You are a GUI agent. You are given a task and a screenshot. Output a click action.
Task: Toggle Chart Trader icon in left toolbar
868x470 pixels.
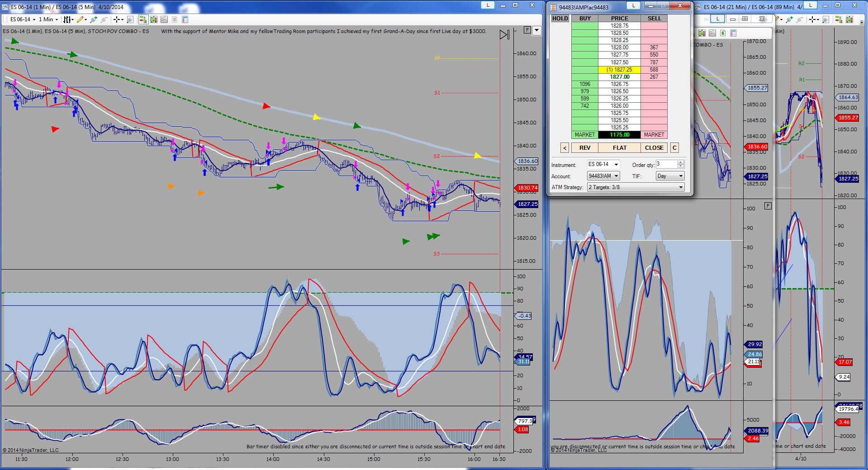pyautogui.click(x=143, y=19)
